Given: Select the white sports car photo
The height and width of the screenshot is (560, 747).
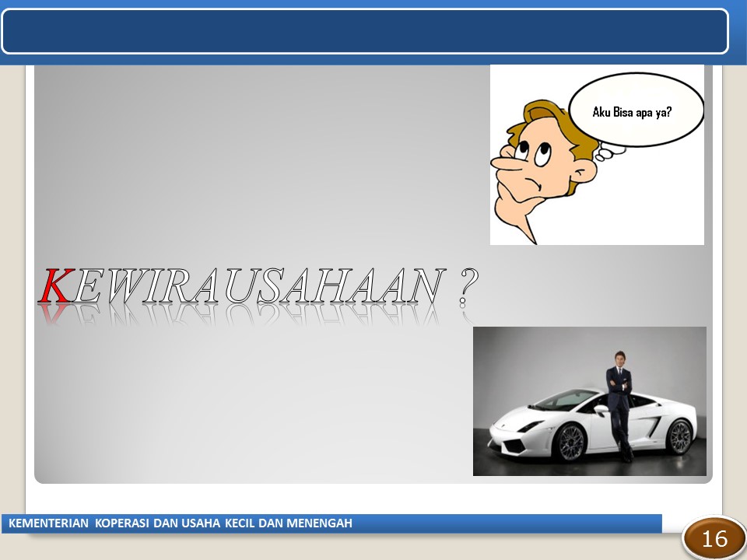Looking at the screenshot, I should click(x=589, y=401).
